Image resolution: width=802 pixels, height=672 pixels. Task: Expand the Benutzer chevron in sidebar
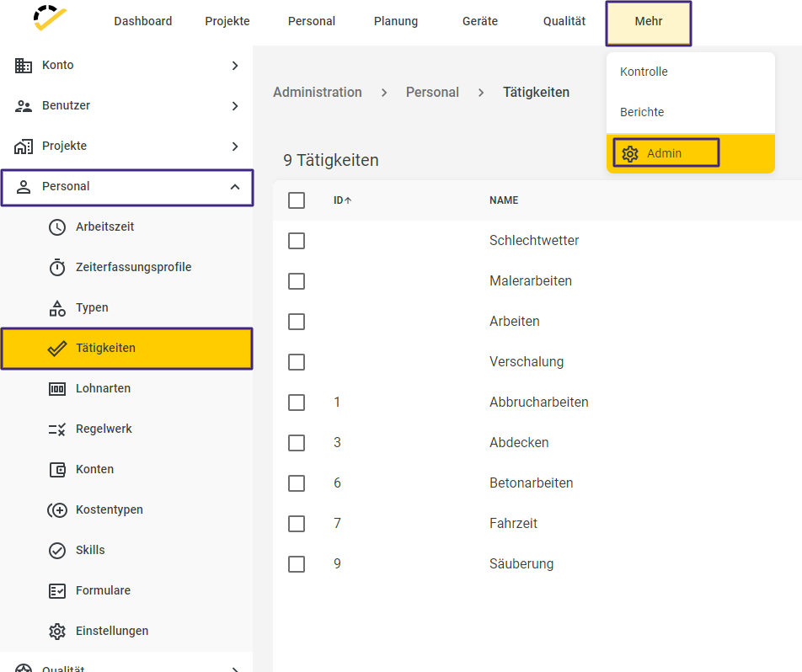click(235, 106)
